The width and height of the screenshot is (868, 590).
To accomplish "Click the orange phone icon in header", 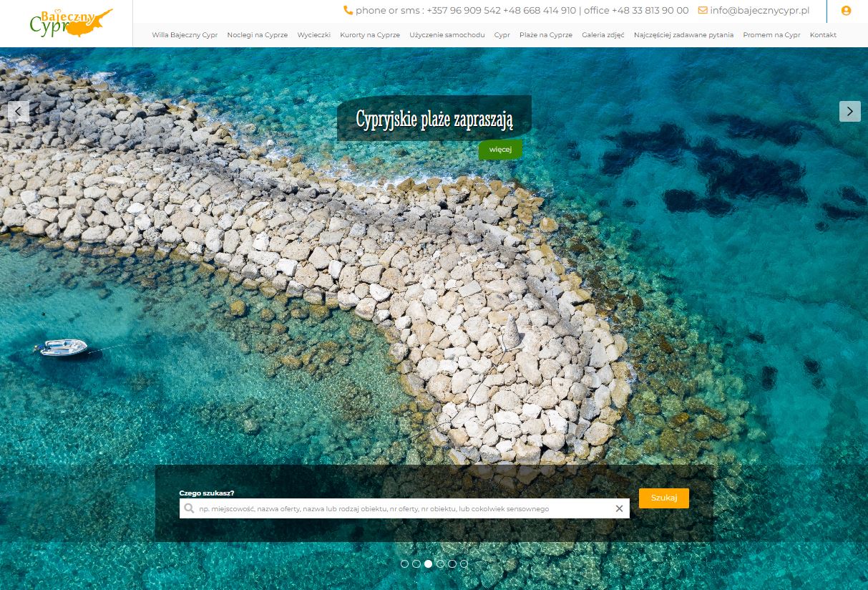I will click(x=348, y=10).
